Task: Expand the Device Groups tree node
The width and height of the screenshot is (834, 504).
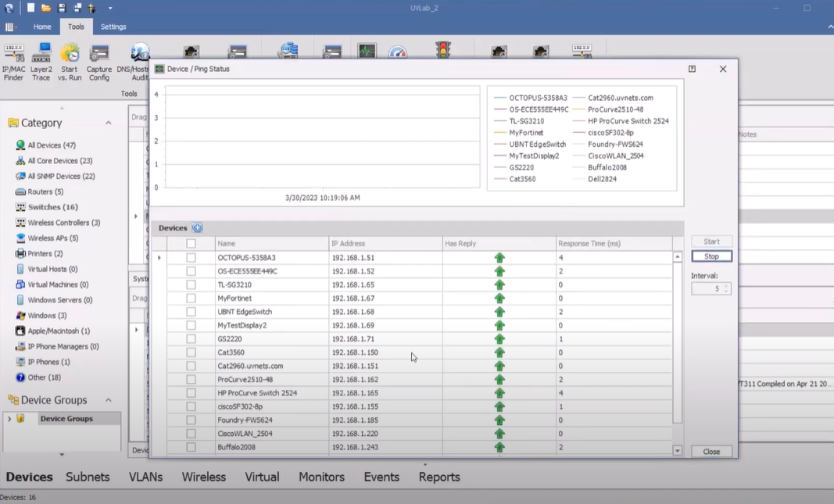Action: [x=9, y=418]
